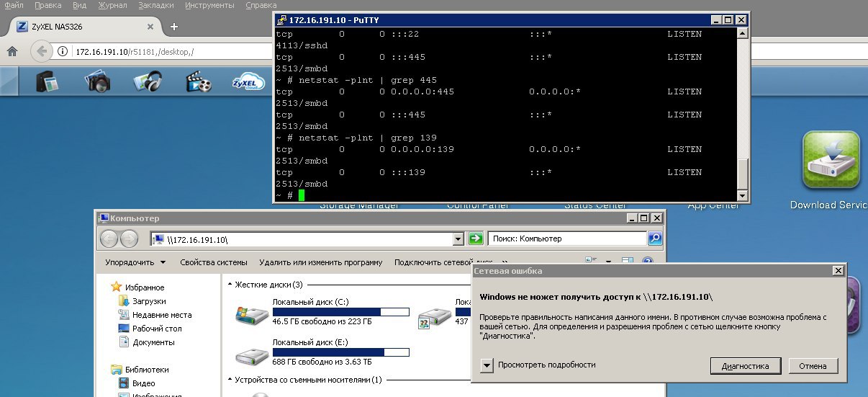Image resolution: width=868 pixels, height=397 pixels.
Task: Open the Download Service app icon
Action: pos(831,161)
